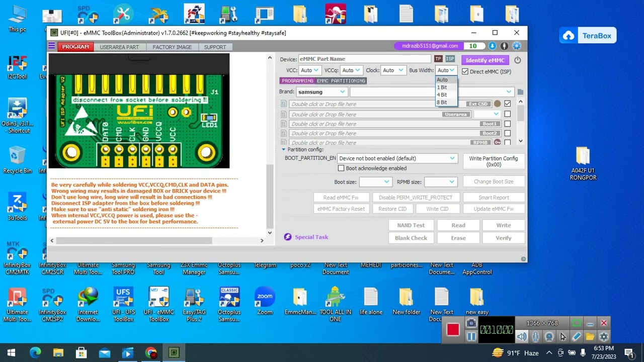Open EasyJTAG Plus 2 desktop shortcut
Image resolution: width=644 pixels, height=362 pixels.
click(x=194, y=304)
